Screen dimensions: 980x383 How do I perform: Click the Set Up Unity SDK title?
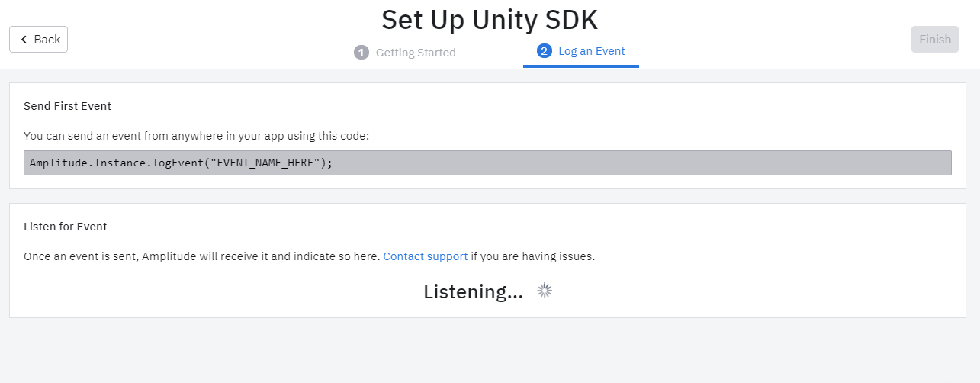(489, 20)
